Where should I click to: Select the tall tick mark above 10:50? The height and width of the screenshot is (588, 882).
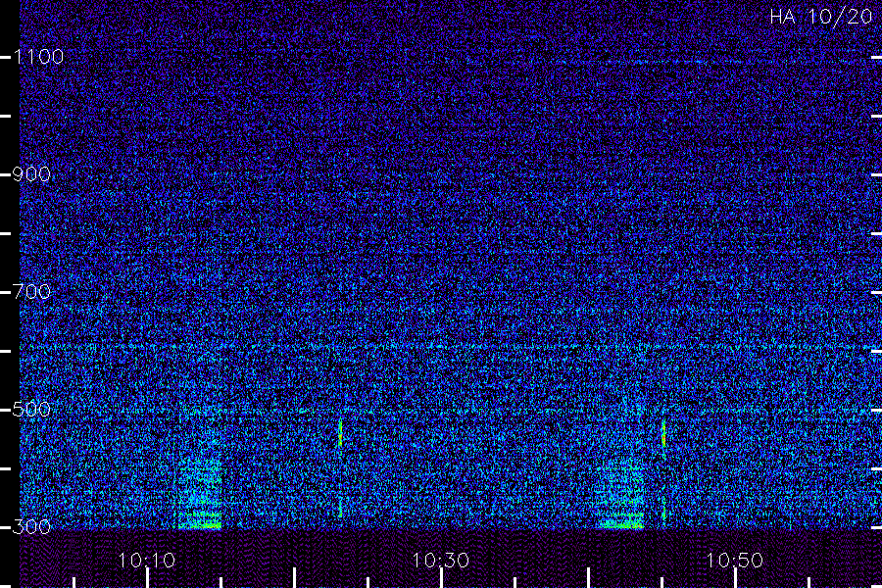[x=735, y=578]
